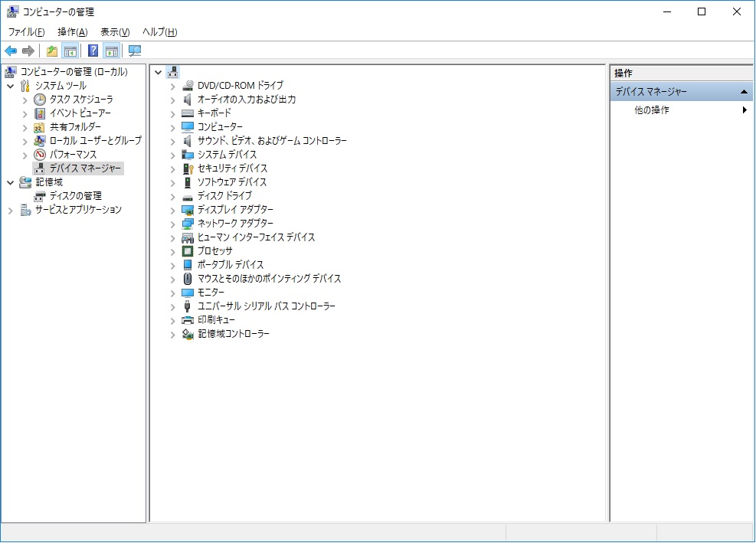The height and width of the screenshot is (543, 756).
Task: Collapse the システム ツール tree node
Action: [11, 86]
